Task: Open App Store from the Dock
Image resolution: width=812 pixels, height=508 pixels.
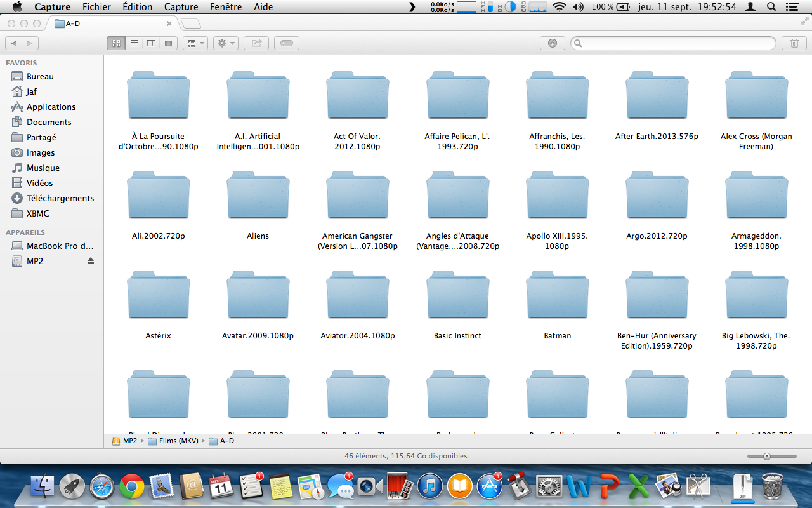Action: coord(490,487)
